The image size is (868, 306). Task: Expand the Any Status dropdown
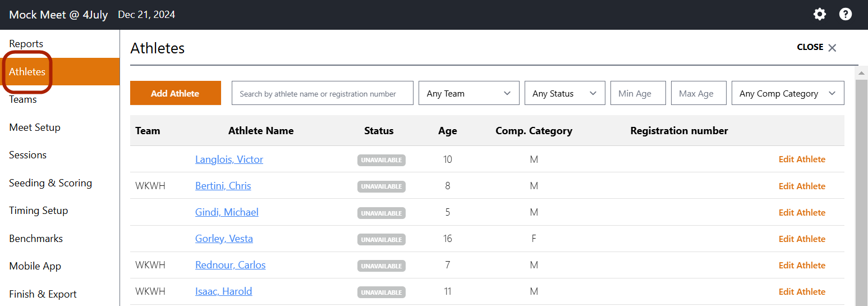(565, 93)
